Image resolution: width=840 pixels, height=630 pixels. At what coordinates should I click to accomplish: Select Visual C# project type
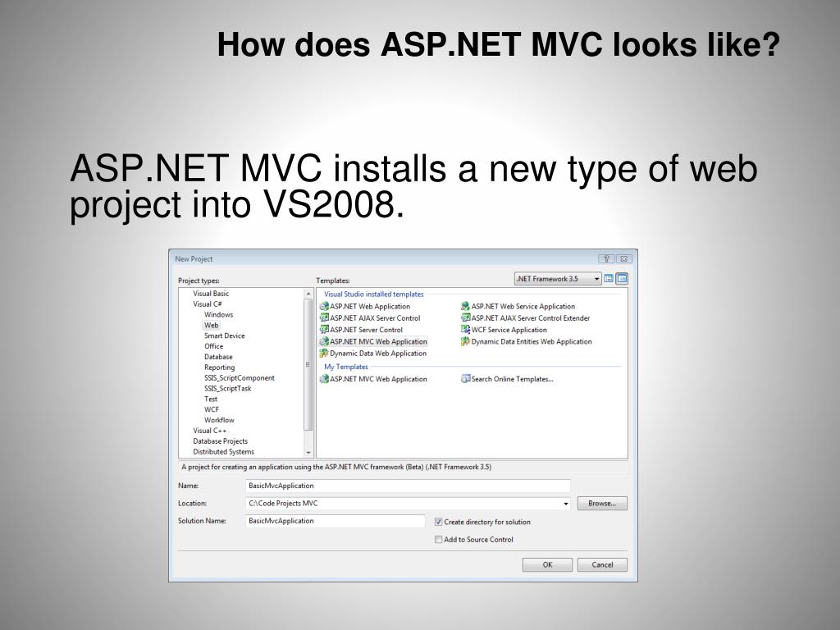coord(208,304)
